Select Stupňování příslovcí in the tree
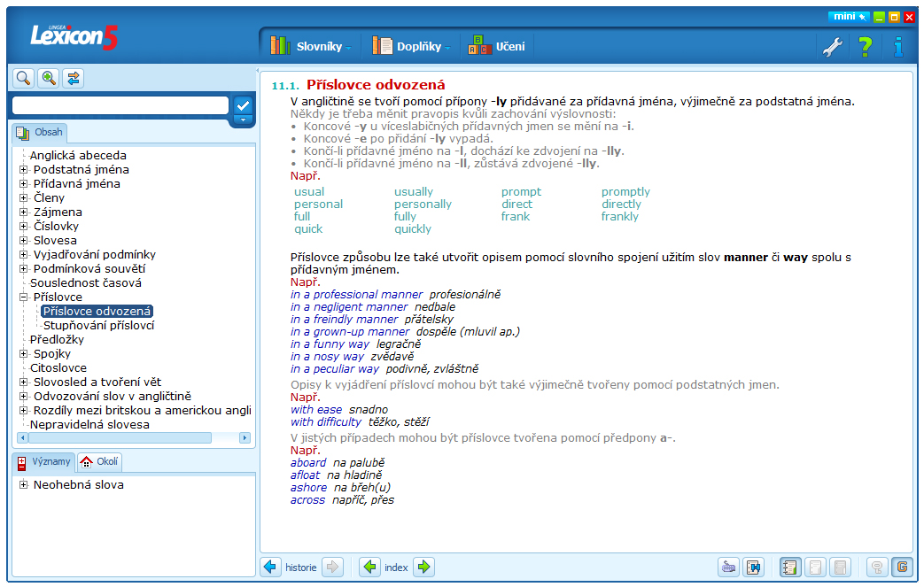924x587 pixels. (98, 326)
